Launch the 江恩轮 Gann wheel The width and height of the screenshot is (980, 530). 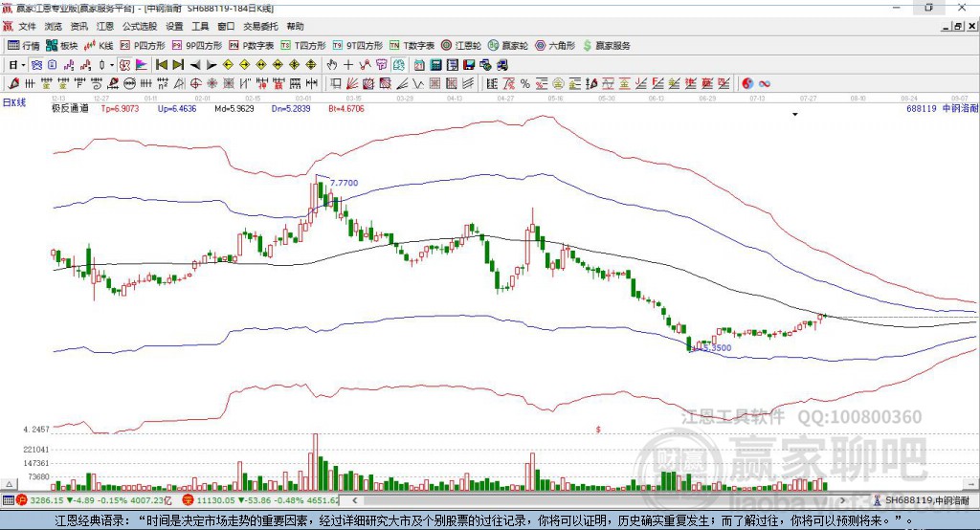coord(461,46)
